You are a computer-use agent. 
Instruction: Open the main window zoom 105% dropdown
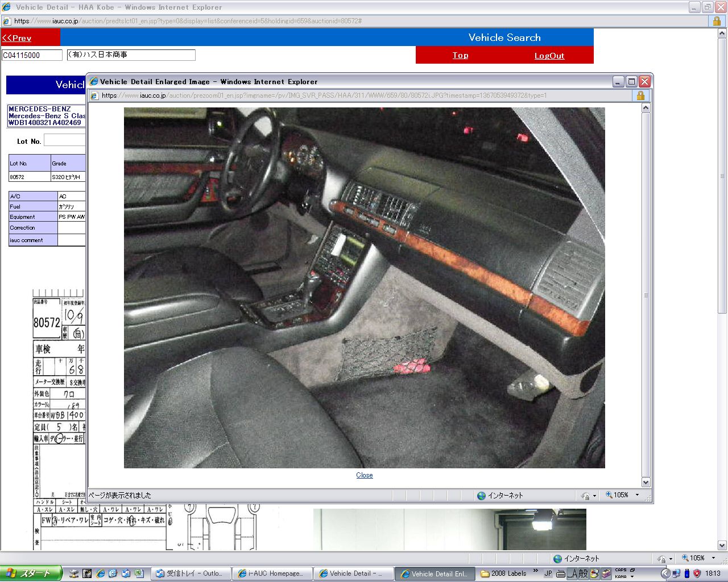[713, 558]
